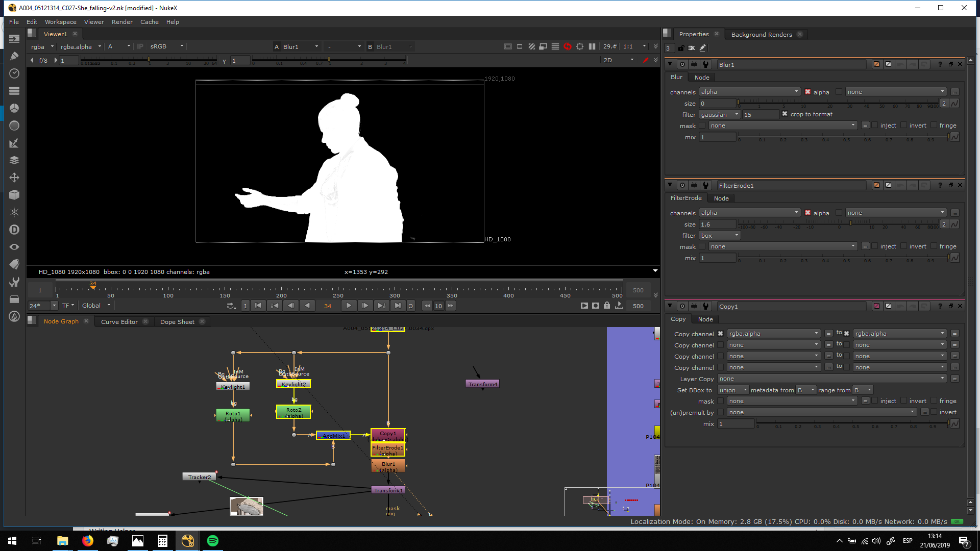Switch to the Curve Editor tab
The width and height of the screenshot is (980, 551).
coord(119,322)
